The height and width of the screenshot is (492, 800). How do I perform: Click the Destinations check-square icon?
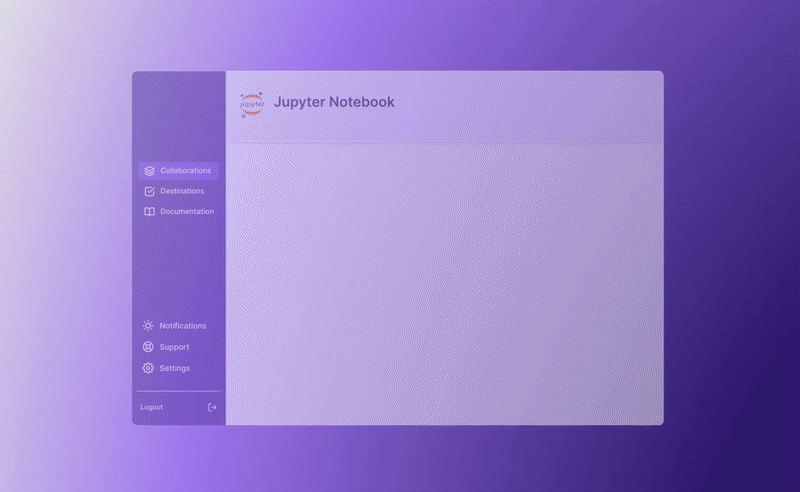coord(149,191)
